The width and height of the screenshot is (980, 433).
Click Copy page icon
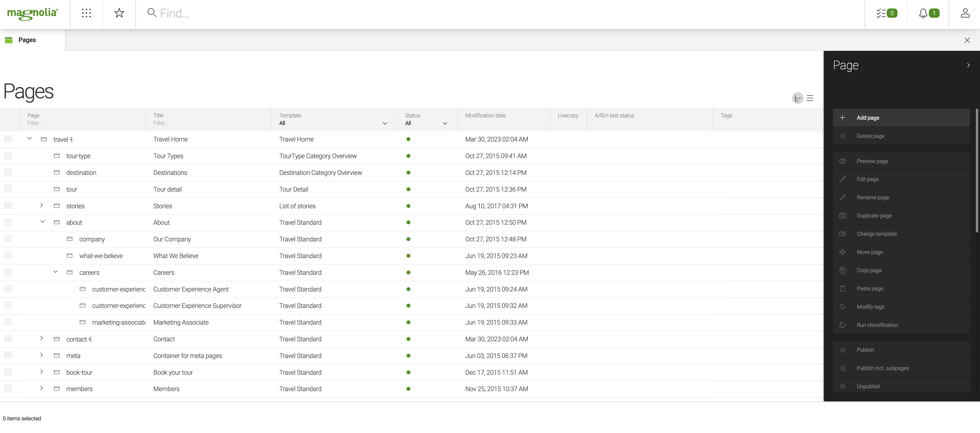coord(843,270)
